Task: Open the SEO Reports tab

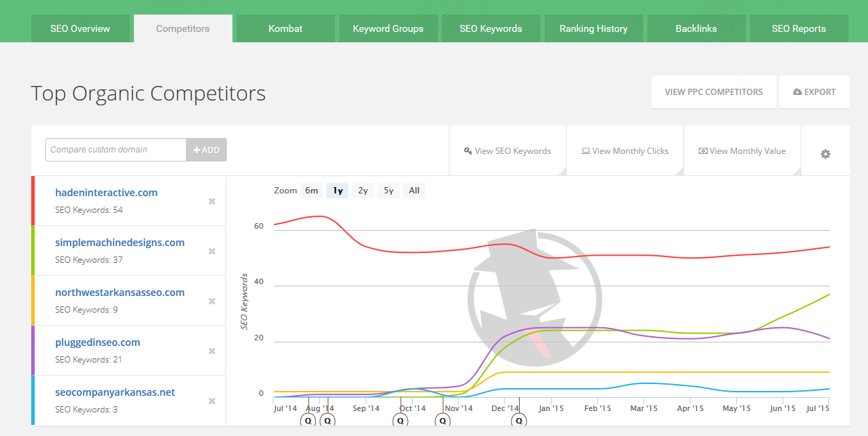Action: pyautogui.click(x=799, y=28)
